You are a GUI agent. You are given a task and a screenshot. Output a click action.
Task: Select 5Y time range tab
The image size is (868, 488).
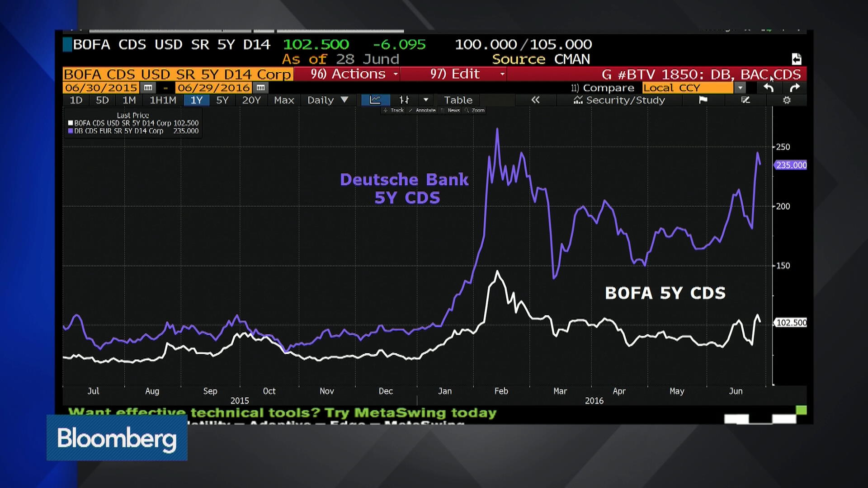[x=222, y=100]
